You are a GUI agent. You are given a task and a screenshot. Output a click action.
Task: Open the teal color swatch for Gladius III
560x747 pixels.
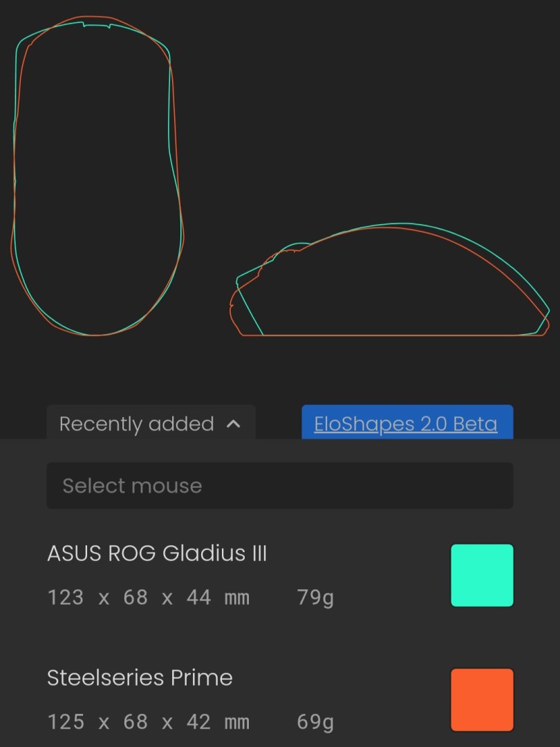(482, 575)
